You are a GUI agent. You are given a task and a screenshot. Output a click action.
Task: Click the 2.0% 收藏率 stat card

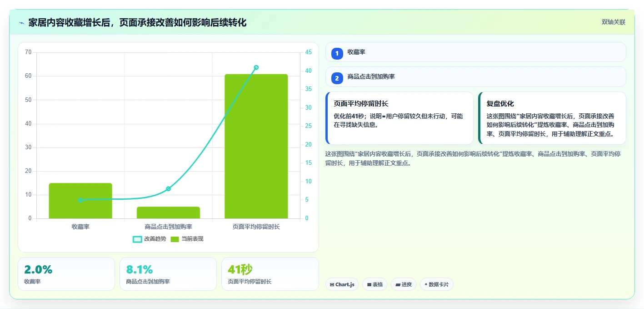(66, 274)
